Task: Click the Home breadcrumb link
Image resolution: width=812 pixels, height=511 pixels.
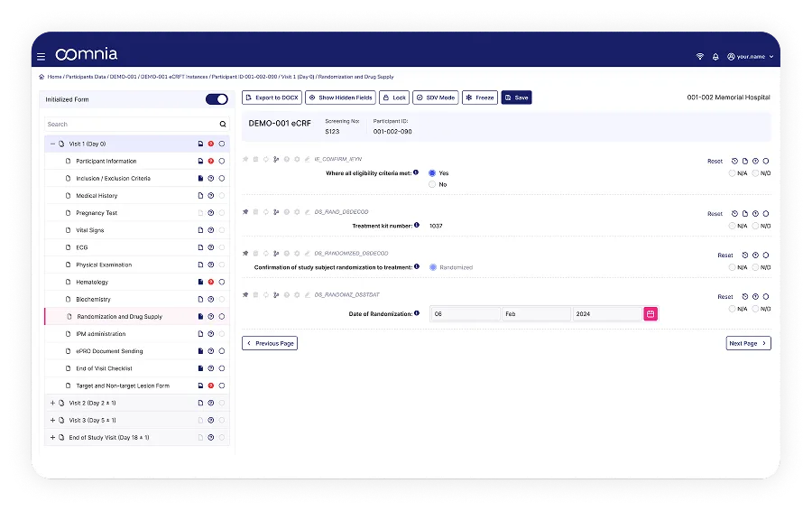Action: pyautogui.click(x=55, y=77)
